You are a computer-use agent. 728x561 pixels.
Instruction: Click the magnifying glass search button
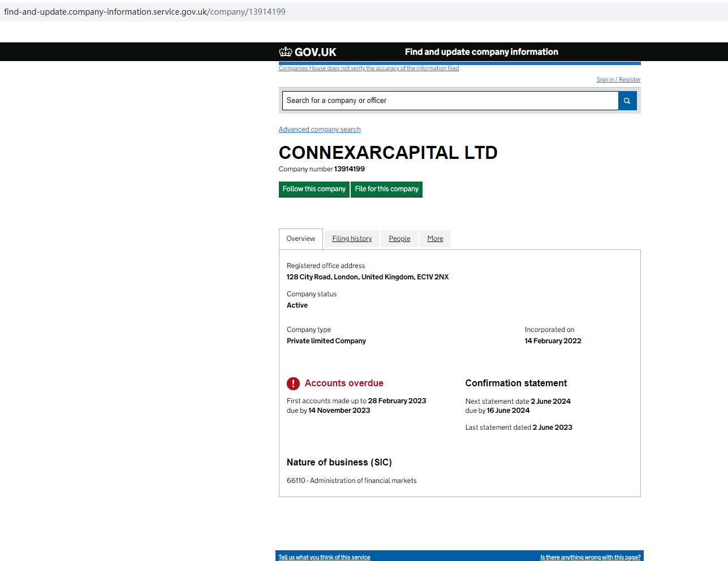[627, 101]
